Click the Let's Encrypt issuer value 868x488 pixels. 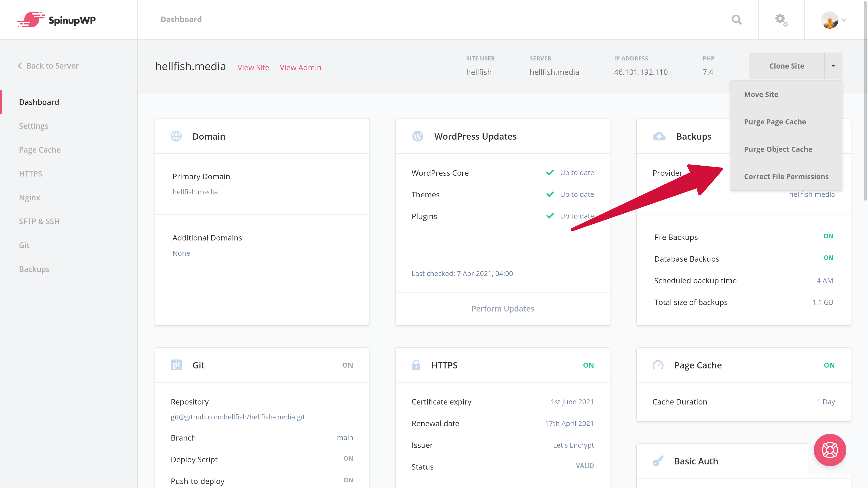[x=573, y=445]
